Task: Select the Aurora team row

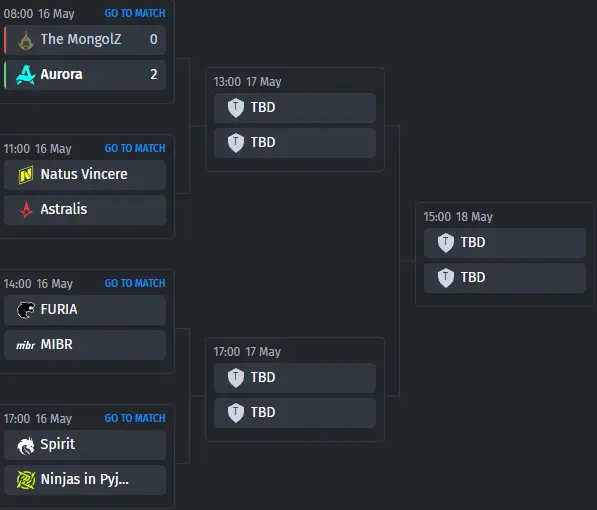Action: click(85, 75)
